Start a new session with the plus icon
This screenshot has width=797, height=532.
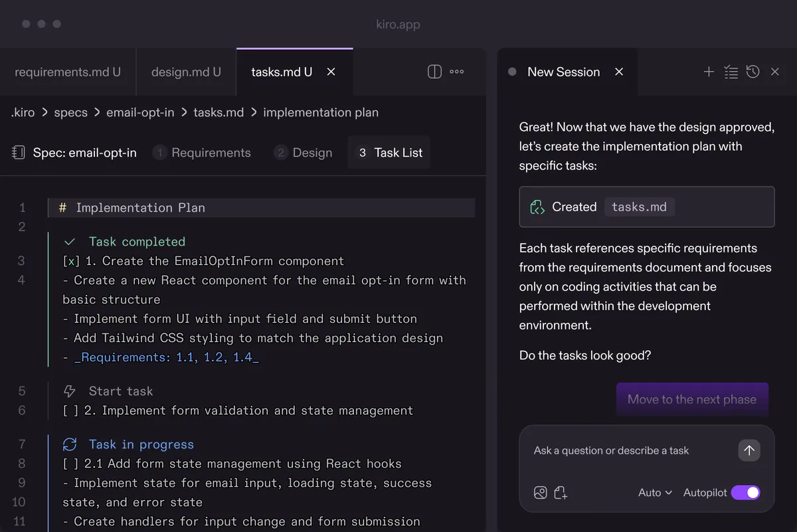pyautogui.click(x=709, y=71)
